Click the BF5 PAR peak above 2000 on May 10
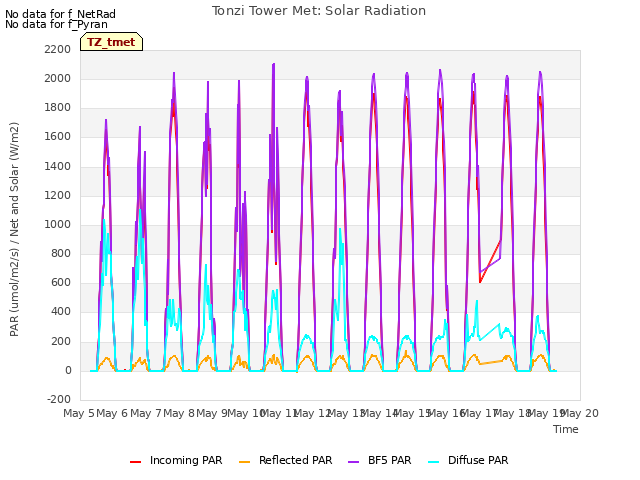Image resolution: width=640 pixels, height=480 pixels. (273, 64)
